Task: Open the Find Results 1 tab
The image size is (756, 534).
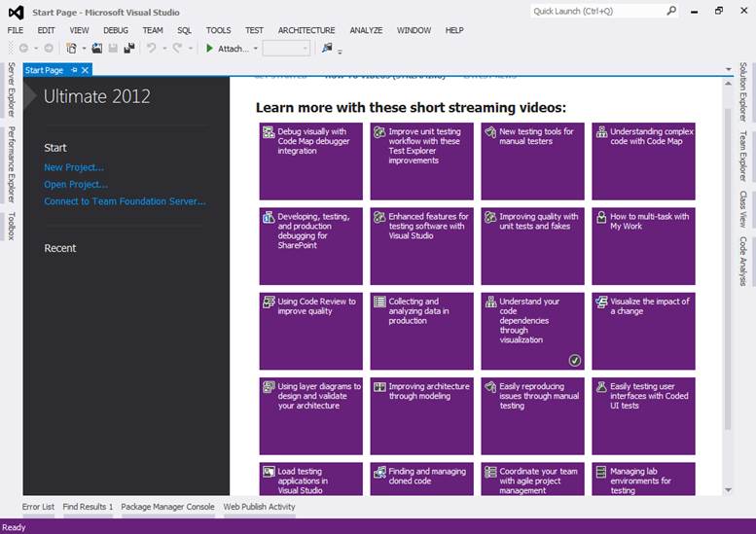Action: pyautogui.click(x=88, y=507)
